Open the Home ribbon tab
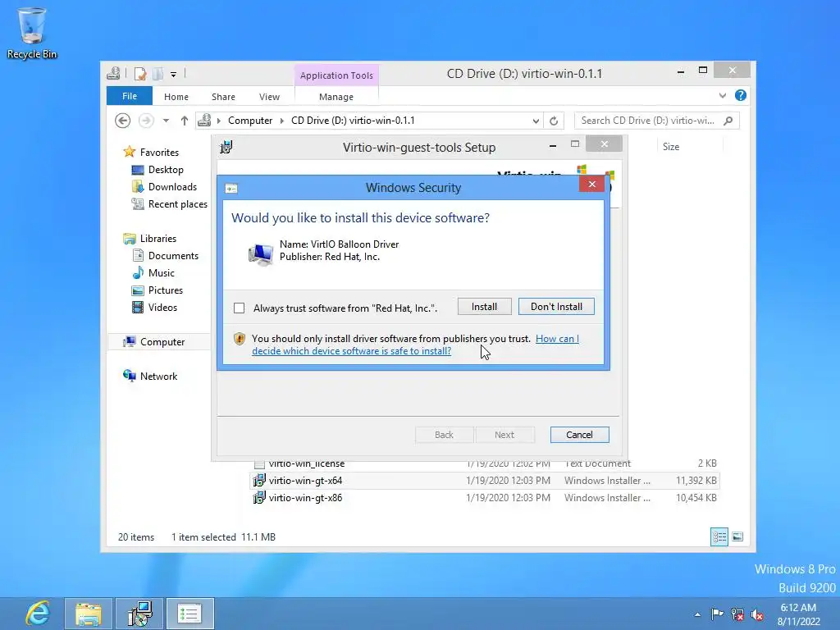The height and width of the screenshot is (630, 840). pos(176,97)
